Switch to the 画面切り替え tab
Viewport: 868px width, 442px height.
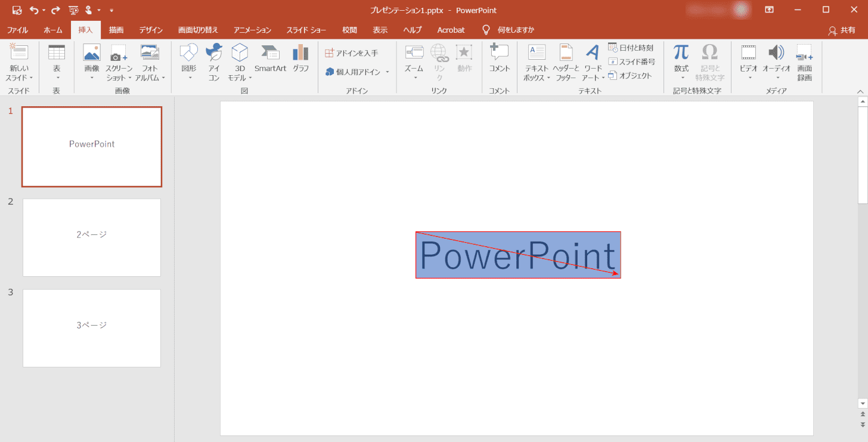(198, 30)
